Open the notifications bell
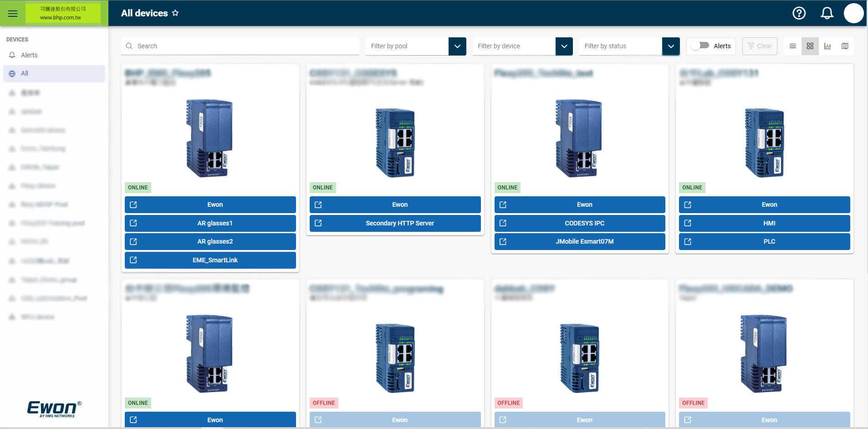868x429 pixels. [827, 13]
